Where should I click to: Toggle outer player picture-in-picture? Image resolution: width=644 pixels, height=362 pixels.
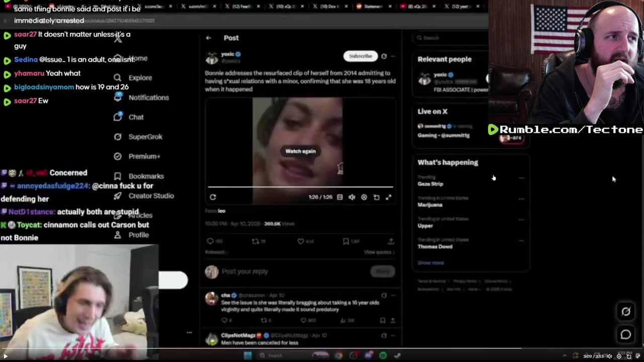tap(628, 356)
